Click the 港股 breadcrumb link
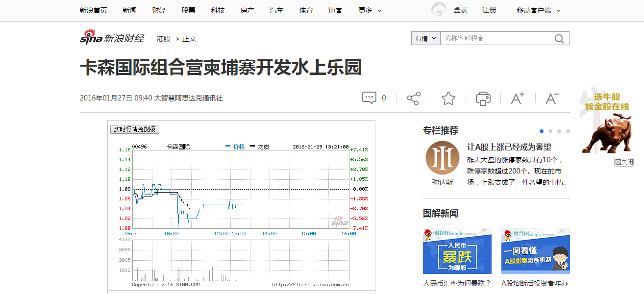This screenshot has width=644, height=294. [x=163, y=39]
